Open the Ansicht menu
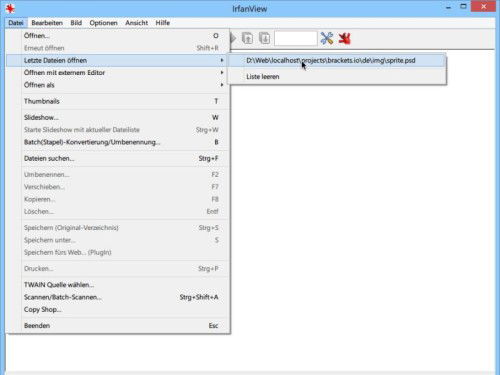This screenshot has height=375, width=500. coord(136,23)
